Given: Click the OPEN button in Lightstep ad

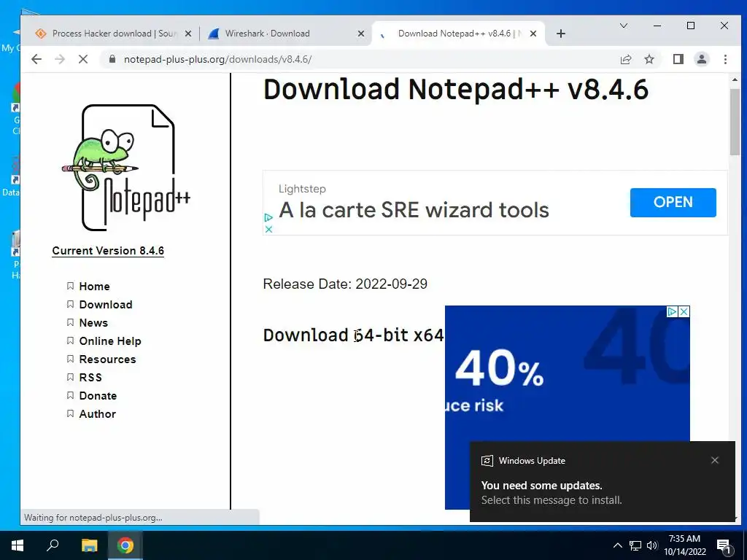Looking at the screenshot, I should 673,203.
